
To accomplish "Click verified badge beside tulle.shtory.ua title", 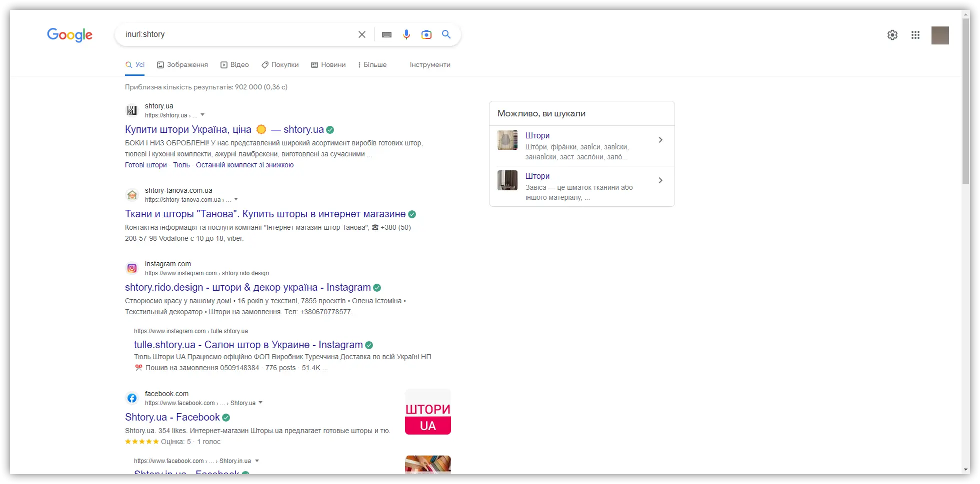I will [369, 345].
